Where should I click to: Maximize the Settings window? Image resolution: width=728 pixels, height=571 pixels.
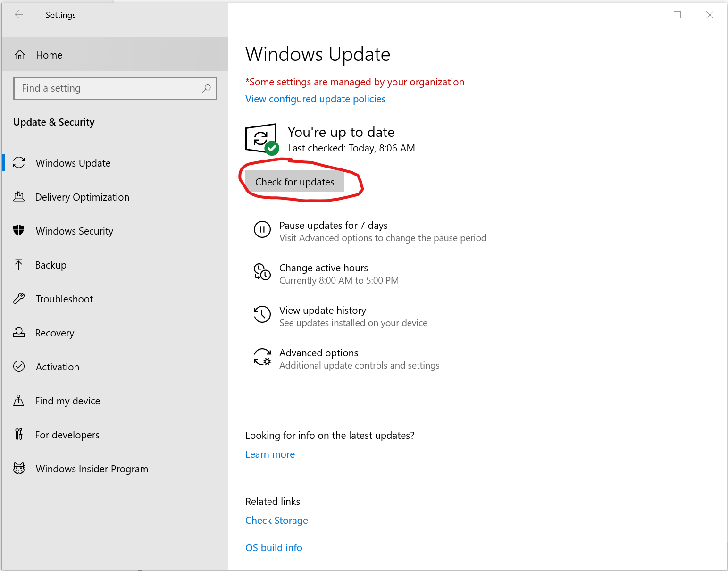click(677, 15)
